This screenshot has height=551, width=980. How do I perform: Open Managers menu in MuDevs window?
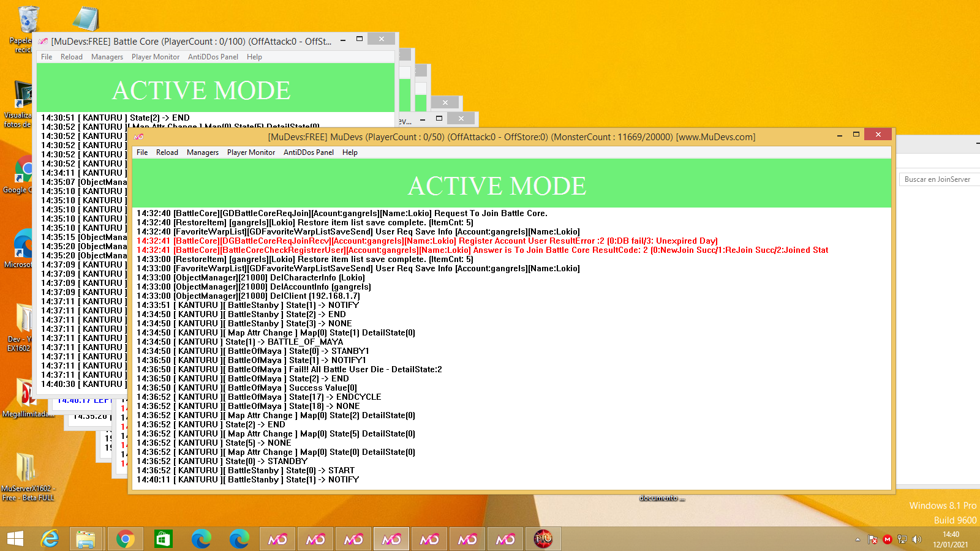[x=203, y=152]
